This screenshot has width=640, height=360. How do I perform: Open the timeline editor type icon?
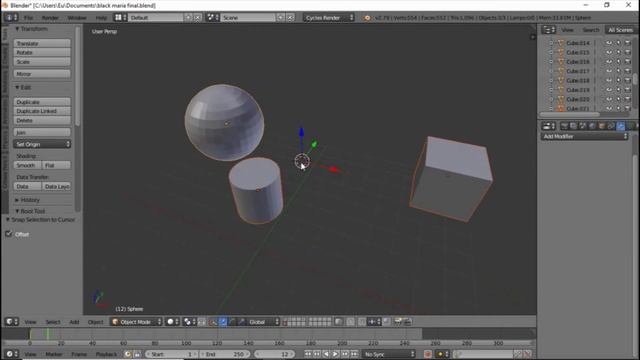coord(11,354)
